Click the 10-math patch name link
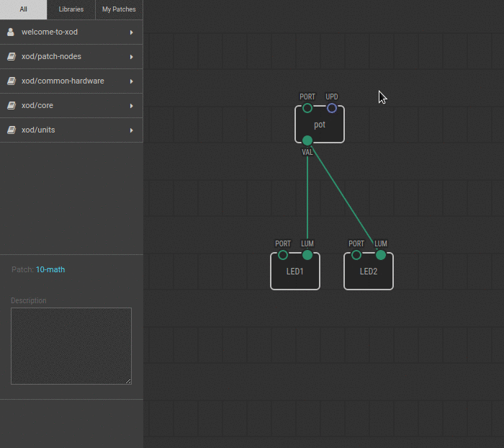 50,269
